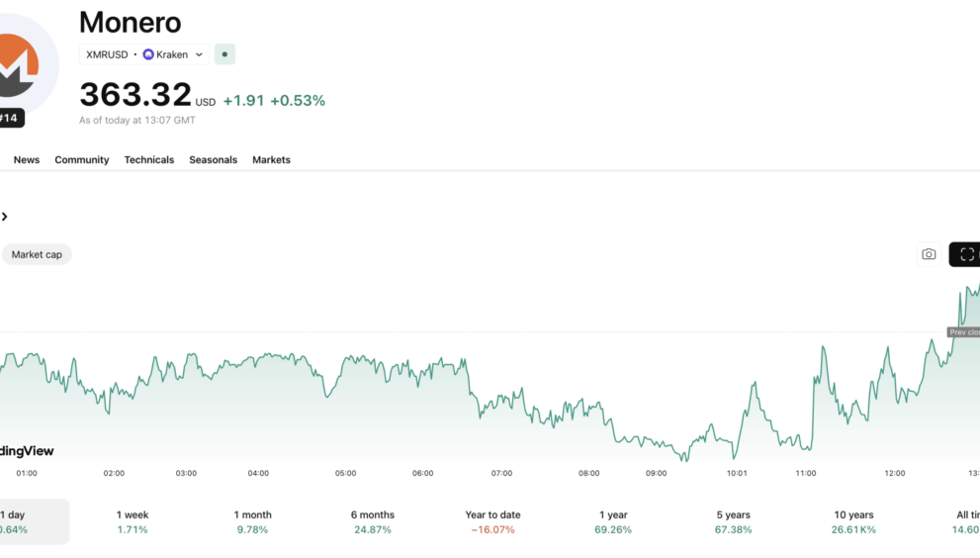
Task: Click the green market status dot
Action: tap(224, 54)
